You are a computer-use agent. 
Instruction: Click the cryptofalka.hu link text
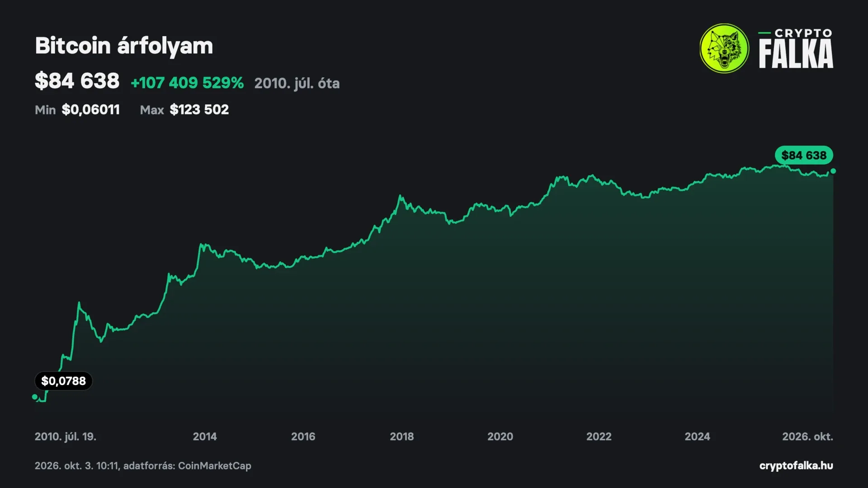796,465
